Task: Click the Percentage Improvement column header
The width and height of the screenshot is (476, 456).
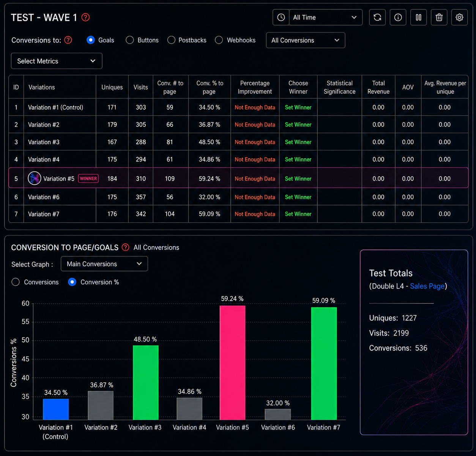Action: (255, 87)
